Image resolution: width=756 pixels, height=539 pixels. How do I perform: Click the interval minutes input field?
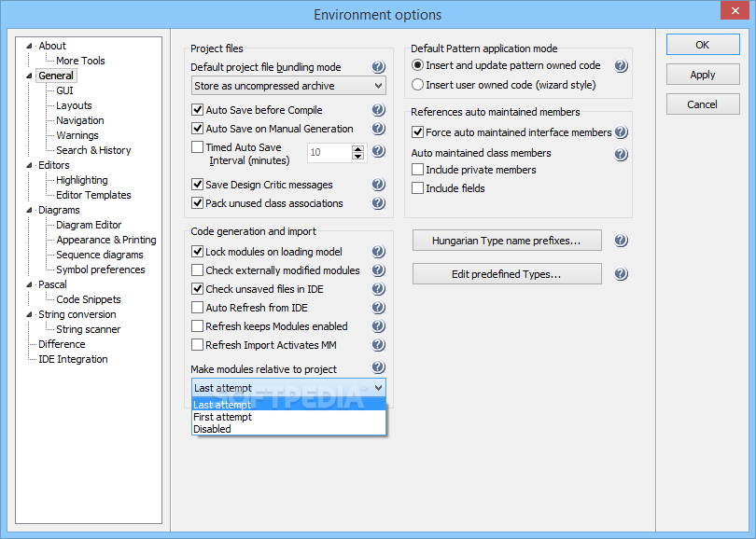click(x=329, y=153)
